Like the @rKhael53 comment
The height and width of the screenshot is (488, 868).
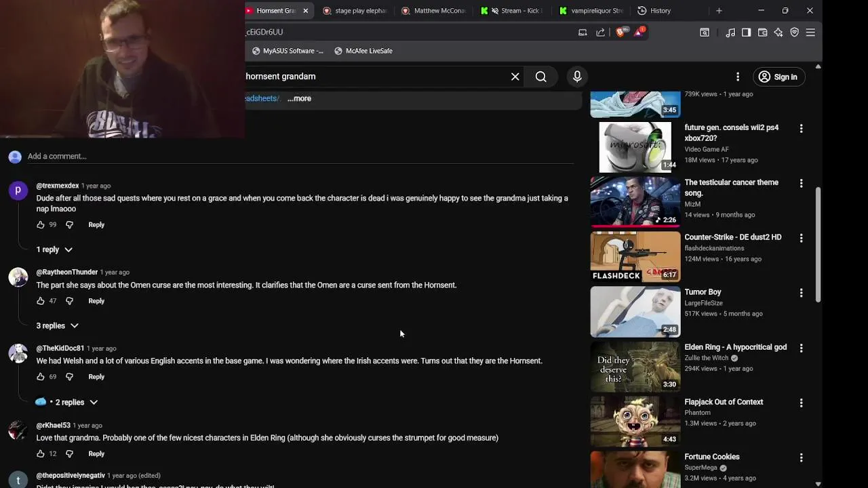(41, 453)
